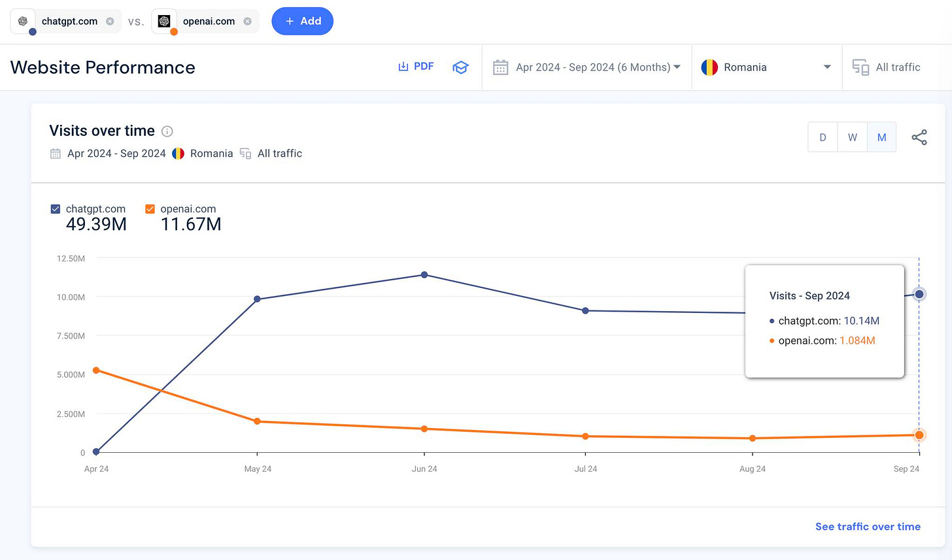Download the report as PDF

coord(416,67)
